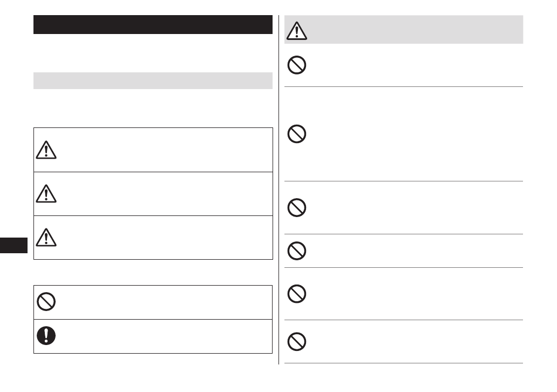Click blank text cell beside mandatory exclamation icon
Viewport: 557px width, 392px height.
pos(162,336)
